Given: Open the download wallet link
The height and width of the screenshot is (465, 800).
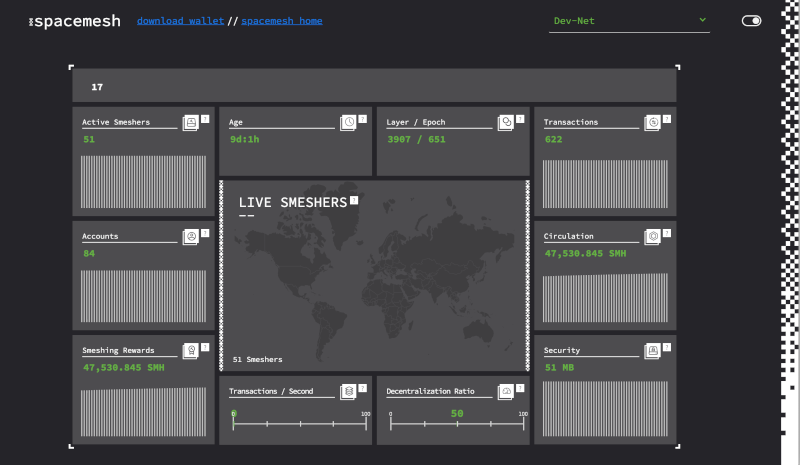Looking at the screenshot, I should (181, 21).
